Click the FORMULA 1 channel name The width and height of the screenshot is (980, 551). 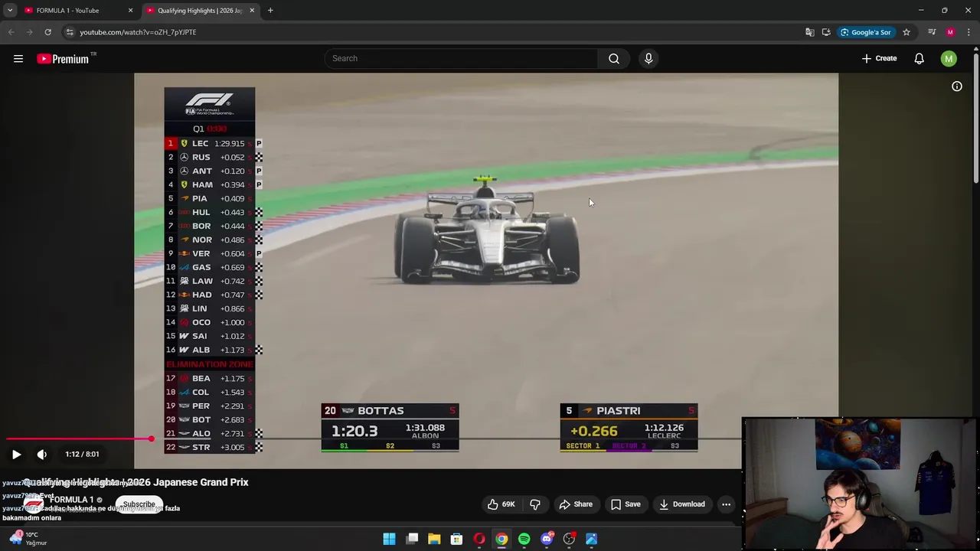pyautogui.click(x=71, y=500)
